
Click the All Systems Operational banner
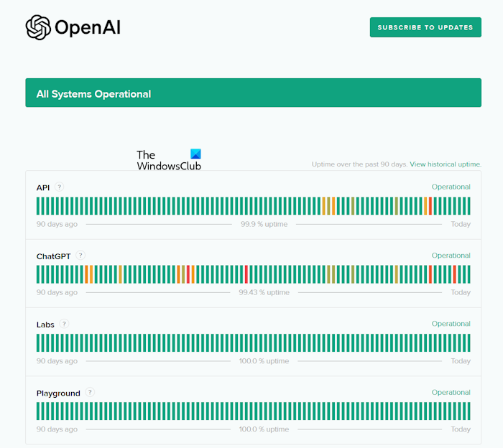[253, 93]
